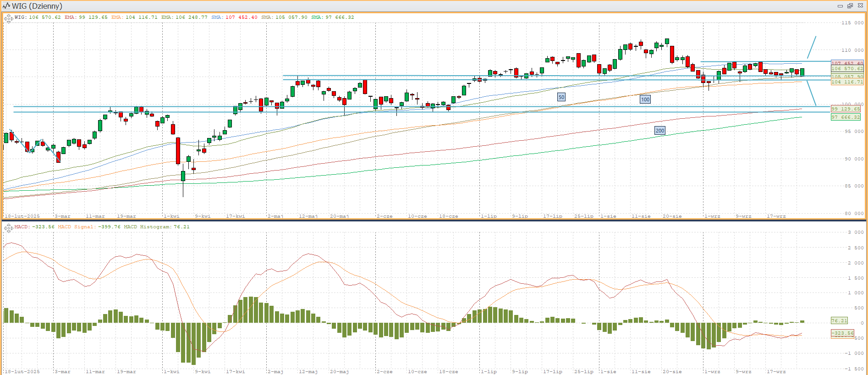The width and height of the screenshot is (868, 375).
Task: Click the pan control in the price panel
Action: [x=8, y=19]
